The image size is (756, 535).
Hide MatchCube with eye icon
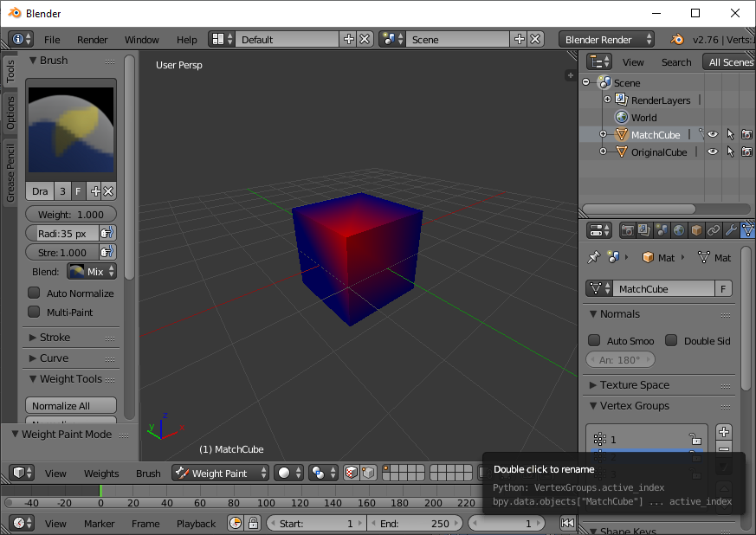pos(713,134)
